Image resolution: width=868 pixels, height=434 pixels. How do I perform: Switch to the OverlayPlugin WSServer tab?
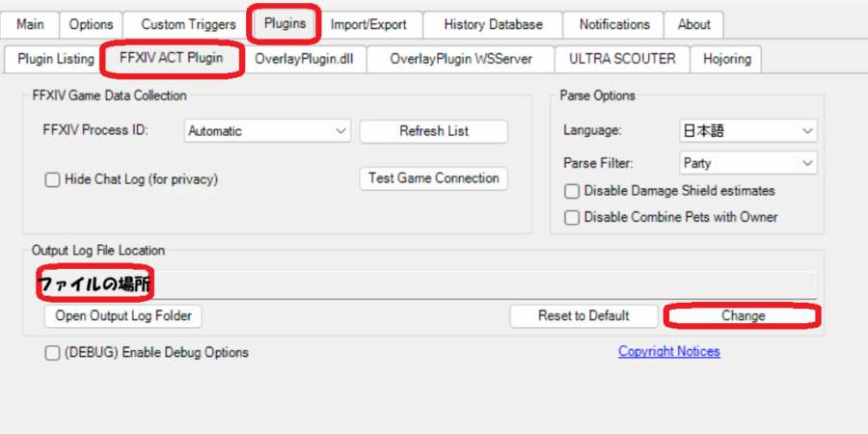point(460,59)
